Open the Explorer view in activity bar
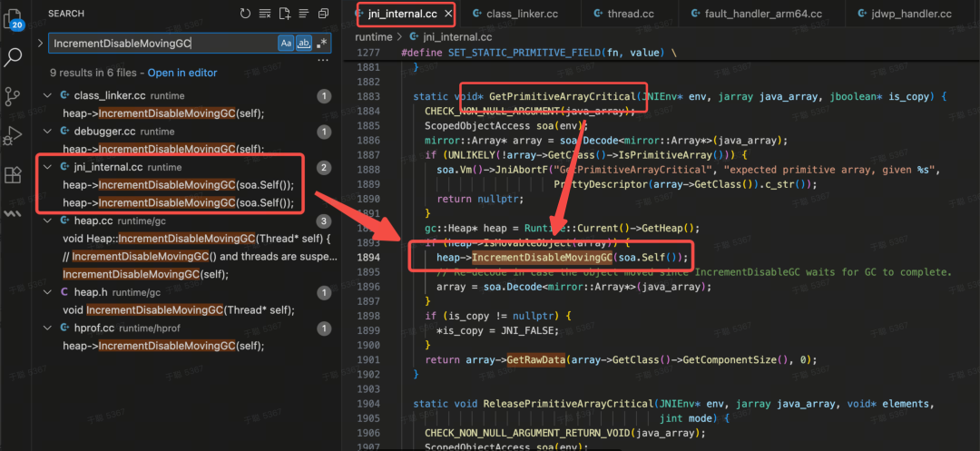Screen dimensions: 980x451 [14, 17]
